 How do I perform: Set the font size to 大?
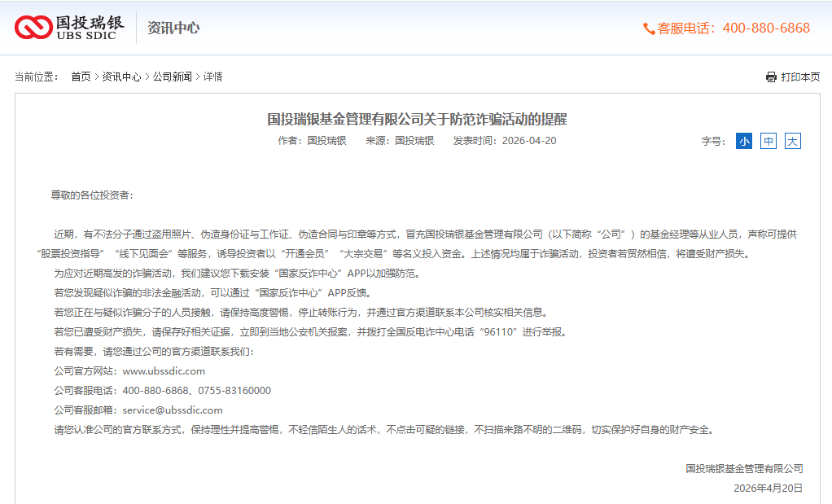coord(793,141)
